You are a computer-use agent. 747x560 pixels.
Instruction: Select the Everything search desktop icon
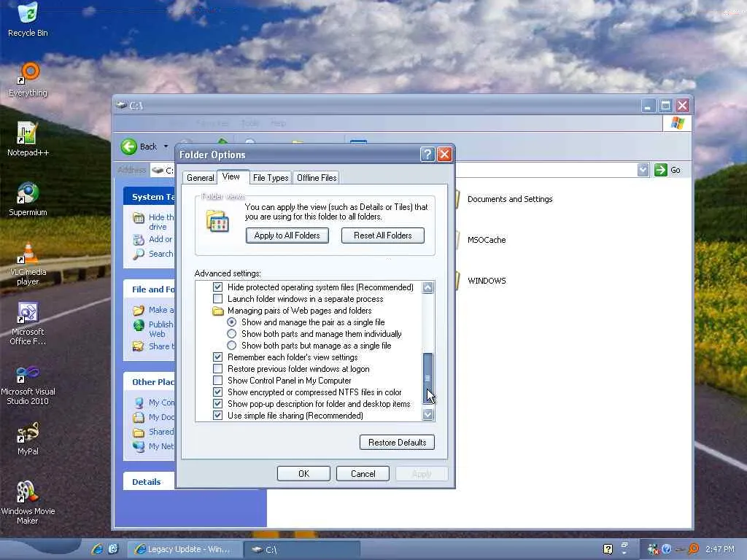pos(28,79)
